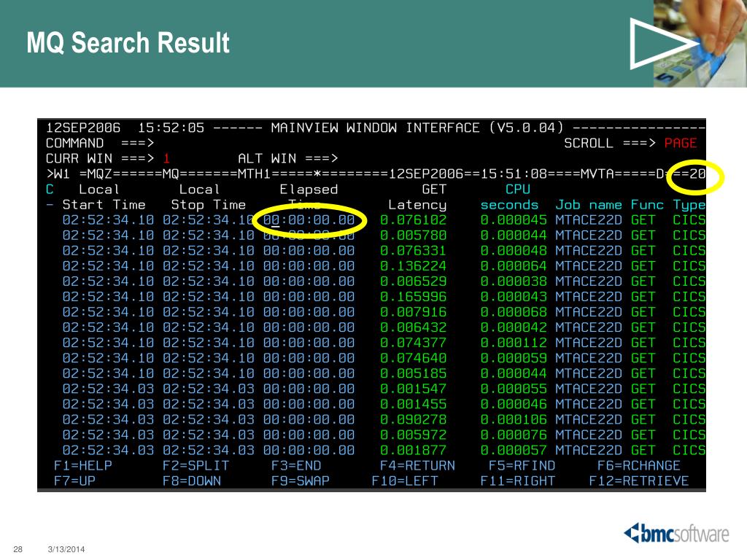Click GET latency value 0.006529
This screenshot has width=747, height=560.
413,281
